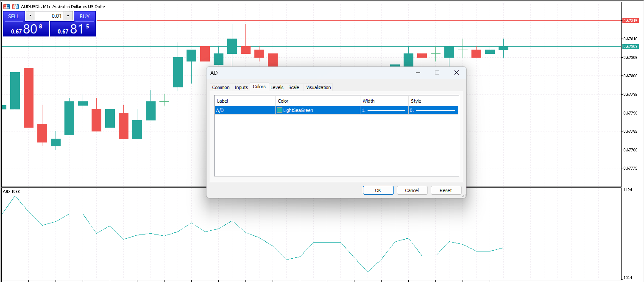The height and width of the screenshot is (282, 644).
Task: Open the Style dropdown for A/D line
Action: (433, 110)
